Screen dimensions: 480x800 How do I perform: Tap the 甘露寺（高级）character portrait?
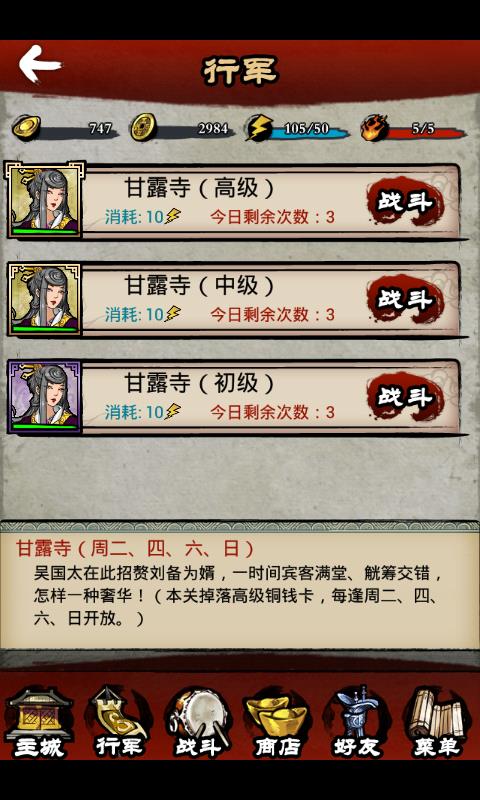pos(44,200)
